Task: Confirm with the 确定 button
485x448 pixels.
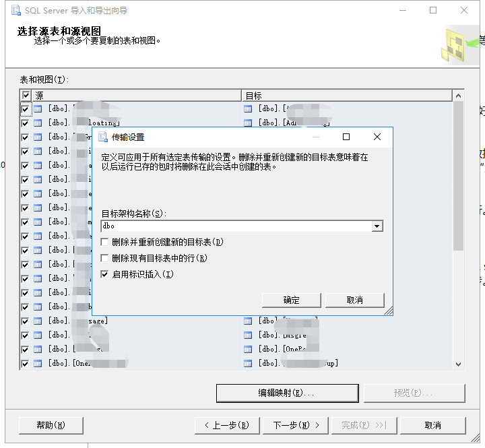Action: (292, 300)
